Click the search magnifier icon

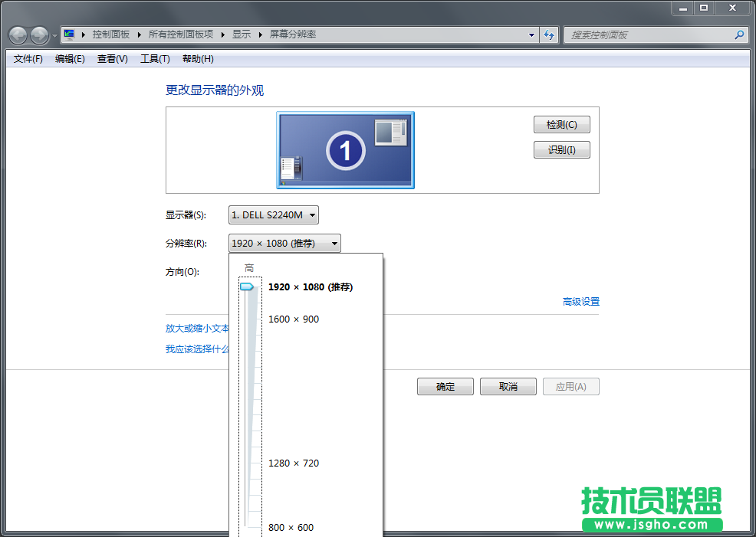(738, 34)
